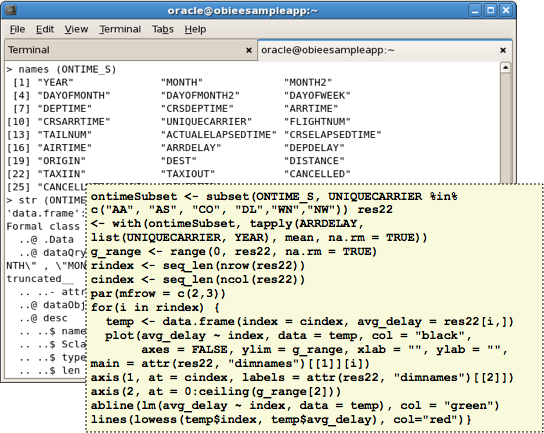Click the g_range <- range code line

pos(233,252)
